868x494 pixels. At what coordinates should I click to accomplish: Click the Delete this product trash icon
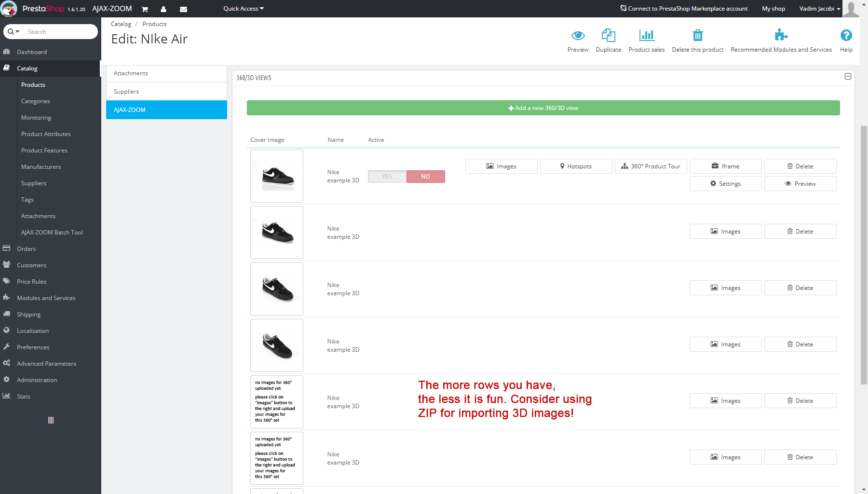pos(698,35)
